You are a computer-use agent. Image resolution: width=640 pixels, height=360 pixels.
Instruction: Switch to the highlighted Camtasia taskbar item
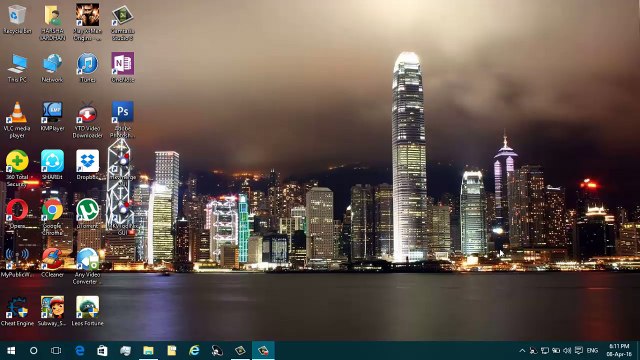[x=263, y=351]
